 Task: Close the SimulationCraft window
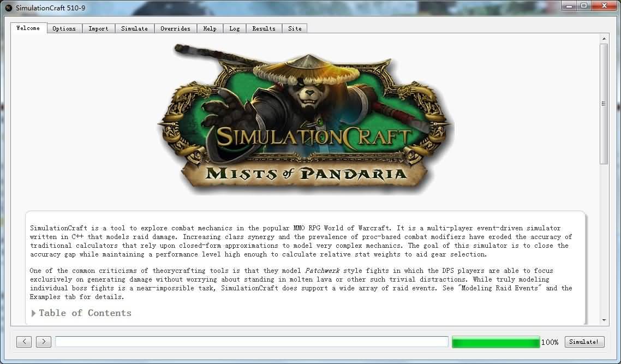click(x=605, y=6)
